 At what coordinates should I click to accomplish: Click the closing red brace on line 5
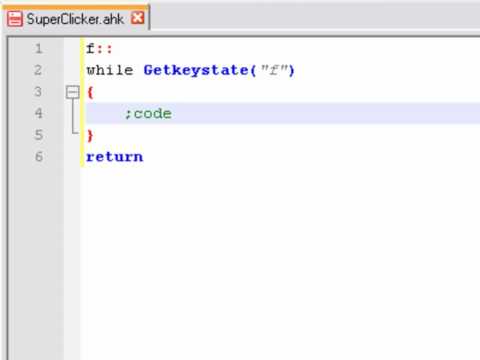90,135
